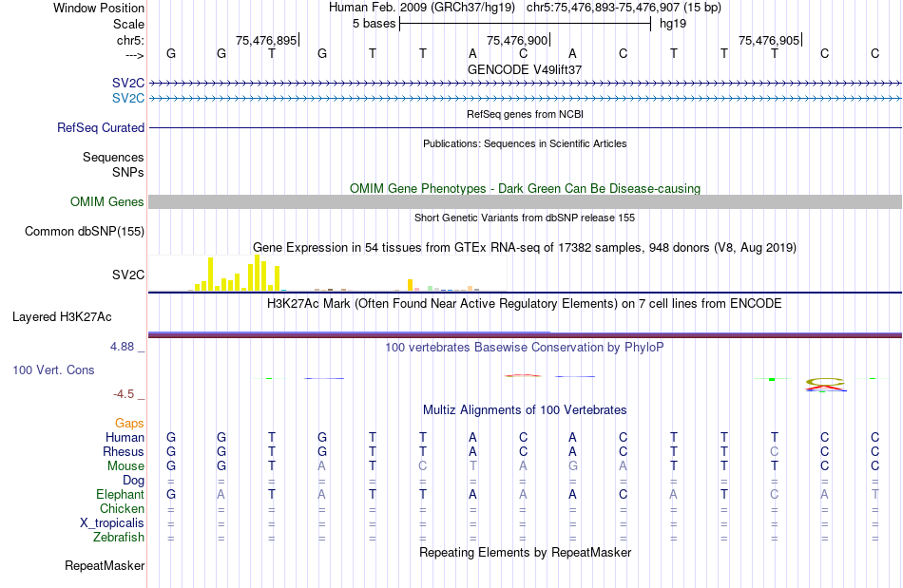Click the SV2C label beside the GTEx chart
This screenshot has width=903, height=588.
point(128,275)
